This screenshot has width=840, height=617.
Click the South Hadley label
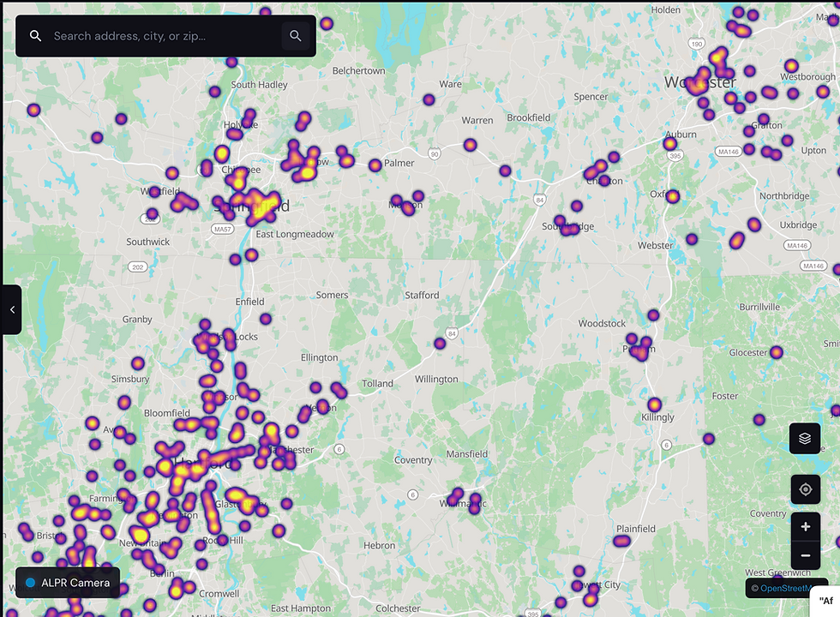click(259, 85)
